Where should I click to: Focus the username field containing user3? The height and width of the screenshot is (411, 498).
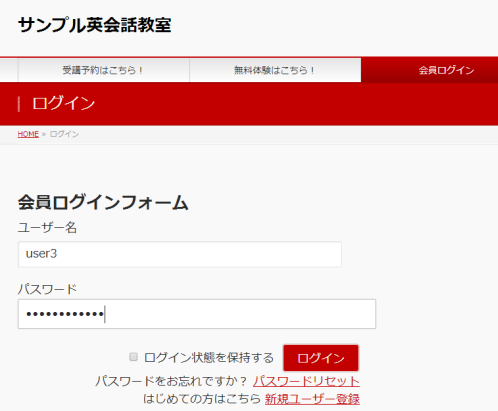[x=180, y=254]
